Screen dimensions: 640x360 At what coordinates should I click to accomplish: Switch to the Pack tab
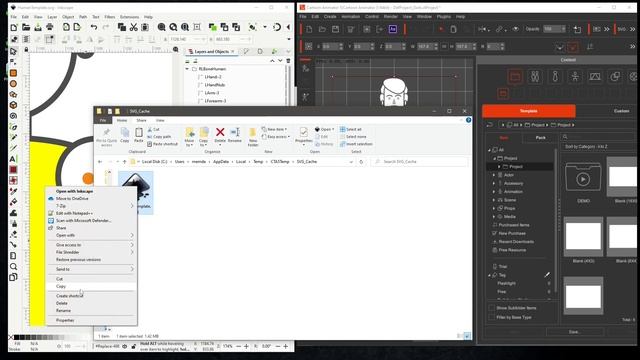pos(540,138)
